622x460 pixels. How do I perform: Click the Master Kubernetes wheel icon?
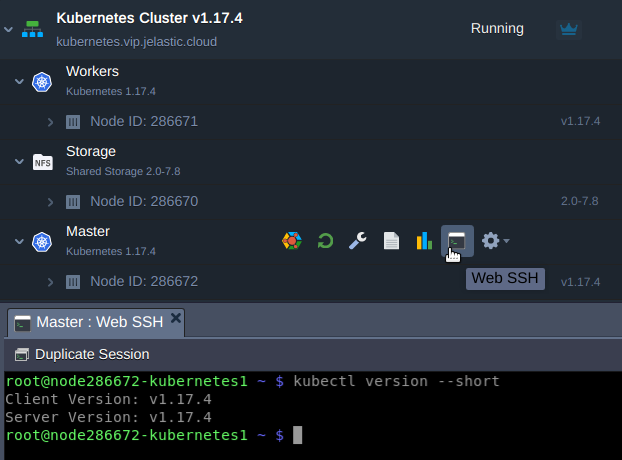pos(42,242)
